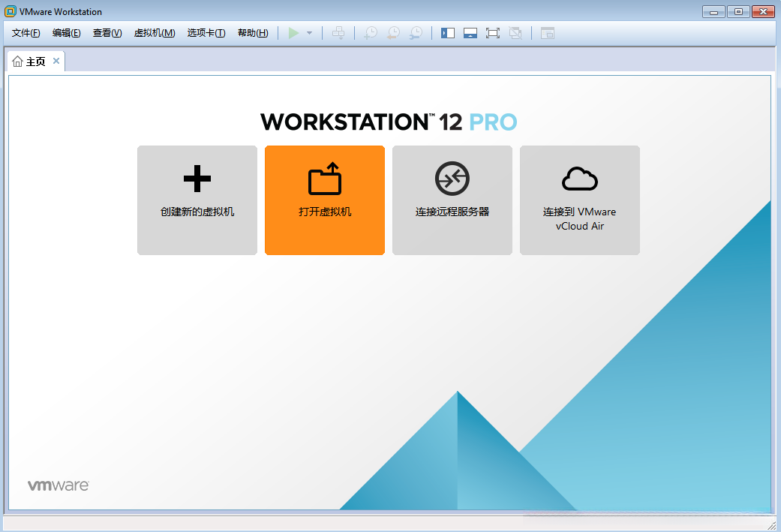Open the 帮助(H) menu
The height and width of the screenshot is (532, 781).
[x=253, y=33]
